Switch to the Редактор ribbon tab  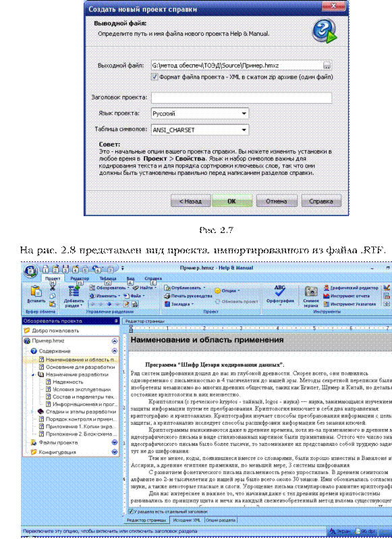(x=80, y=279)
